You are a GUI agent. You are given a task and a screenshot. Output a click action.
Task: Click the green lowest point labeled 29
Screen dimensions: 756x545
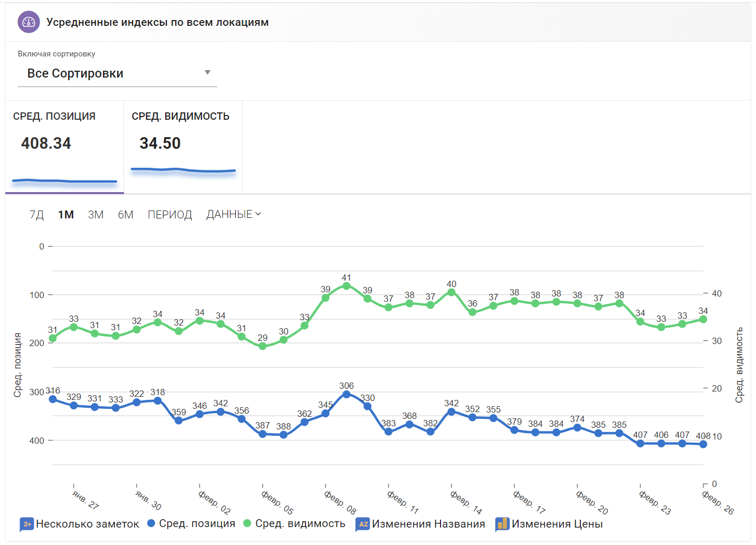[263, 346]
